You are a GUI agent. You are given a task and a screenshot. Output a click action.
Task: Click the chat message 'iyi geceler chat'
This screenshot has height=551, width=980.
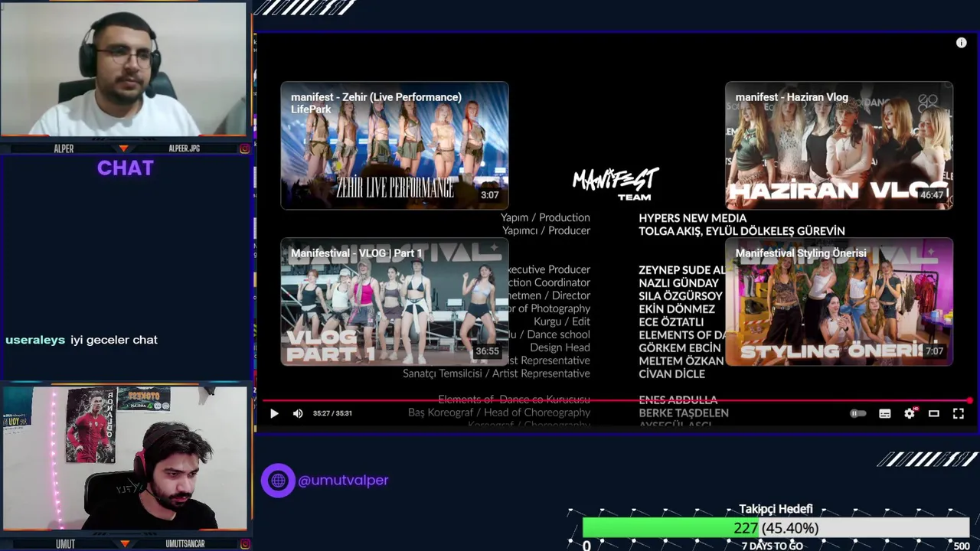pyautogui.click(x=114, y=340)
